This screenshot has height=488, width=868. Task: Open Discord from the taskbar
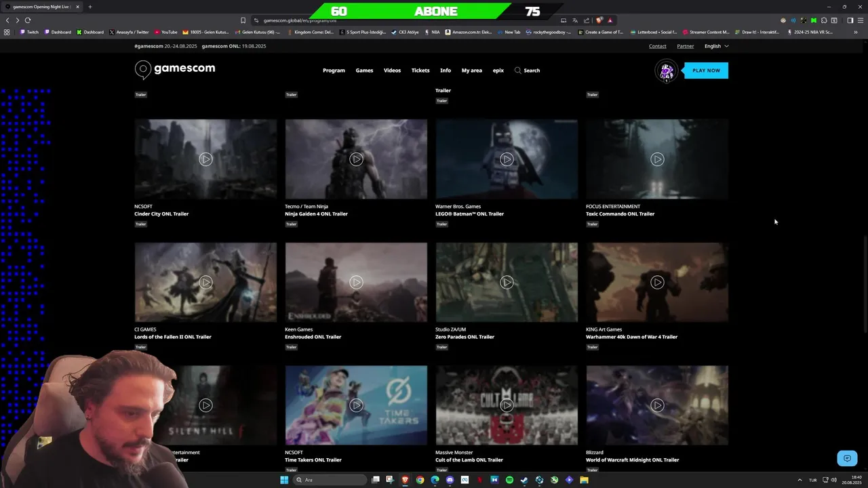[x=450, y=480]
